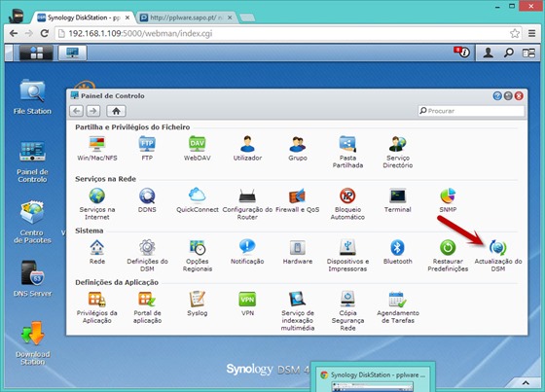545x392 pixels.
Task: Open Definições do DSM
Action: [147, 256]
